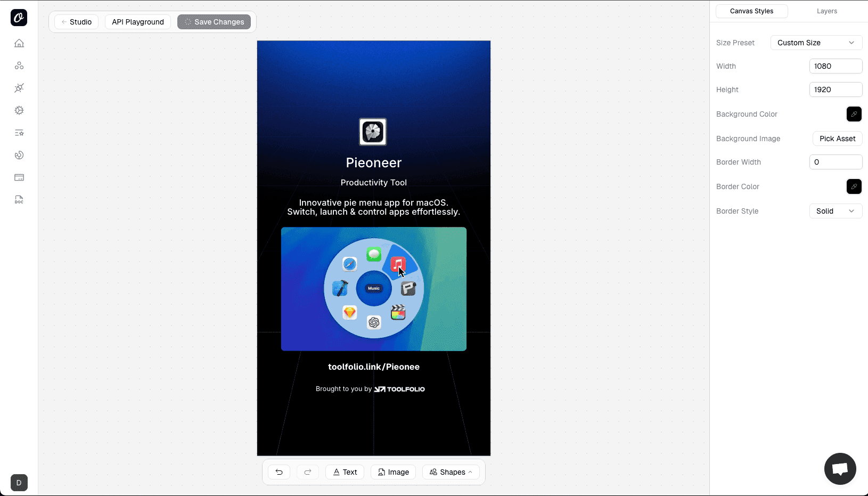
Task: Select the pie menu screenshot image on canvas
Action: click(x=374, y=289)
